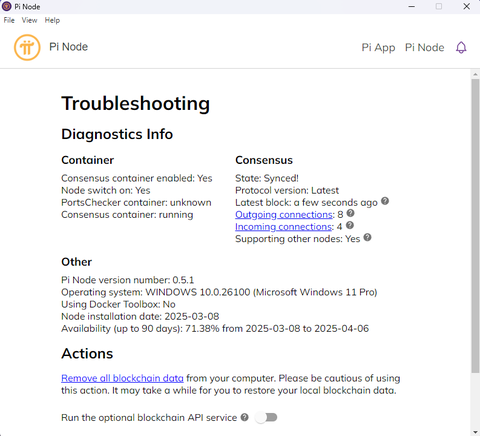Select Pi Node version number: 0.5.1 text
This screenshot has height=436, width=480.
pos(128,280)
